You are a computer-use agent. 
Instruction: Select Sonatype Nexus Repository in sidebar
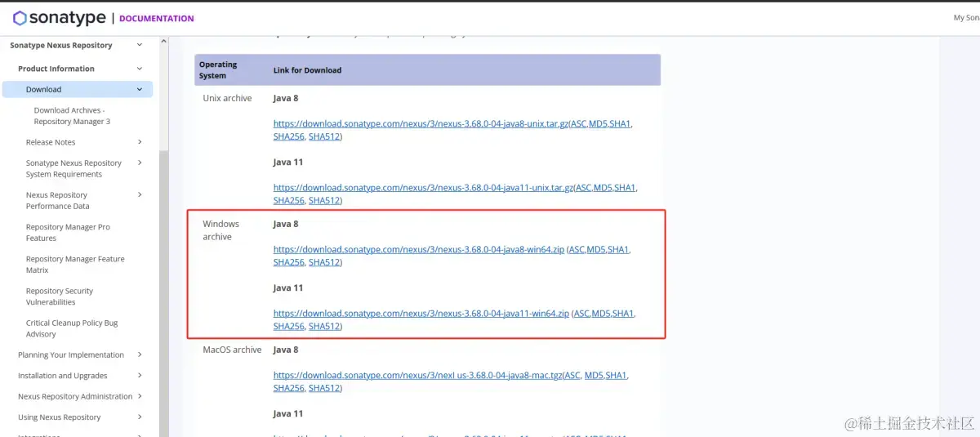click(x=61, y=46)
